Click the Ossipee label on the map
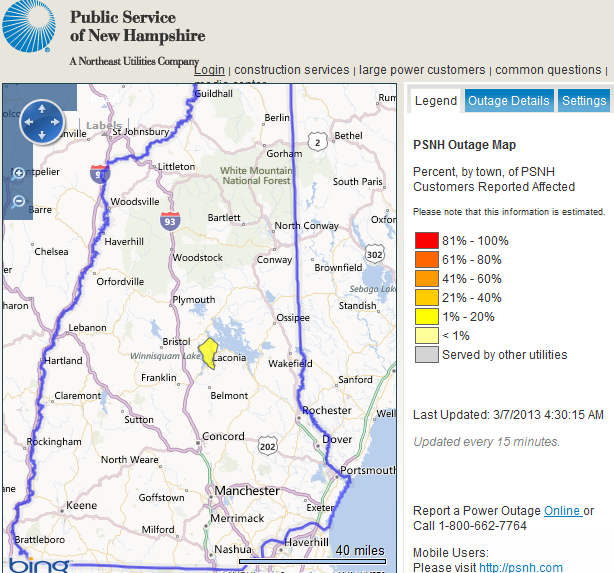This screenshot has width=614, height=573. 293,318
